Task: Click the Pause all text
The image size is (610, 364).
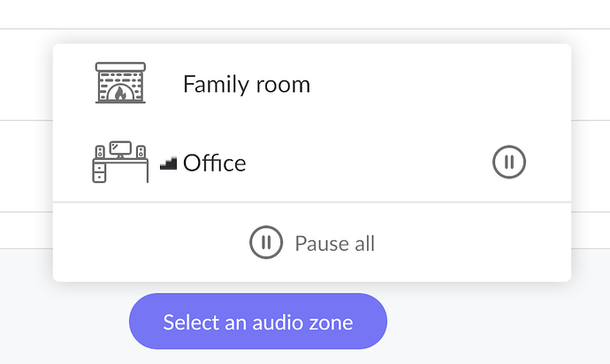Action: (x=334, y=244)
